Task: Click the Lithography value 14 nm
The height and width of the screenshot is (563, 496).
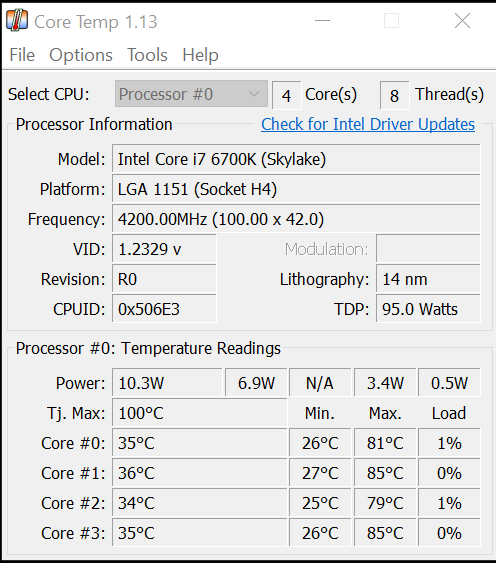Action: pos(428,279)
